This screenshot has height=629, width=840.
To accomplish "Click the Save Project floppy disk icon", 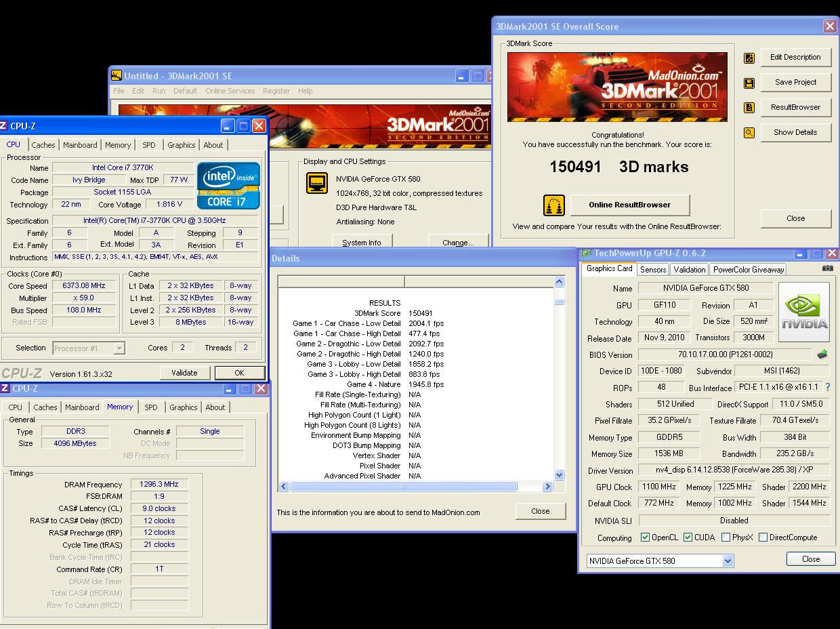I will point(749,83).
